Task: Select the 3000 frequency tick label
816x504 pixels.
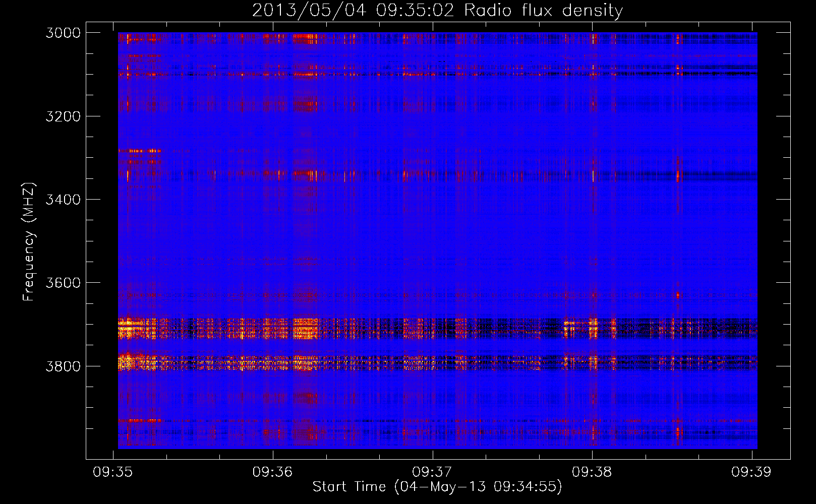Action: point(63,33)
